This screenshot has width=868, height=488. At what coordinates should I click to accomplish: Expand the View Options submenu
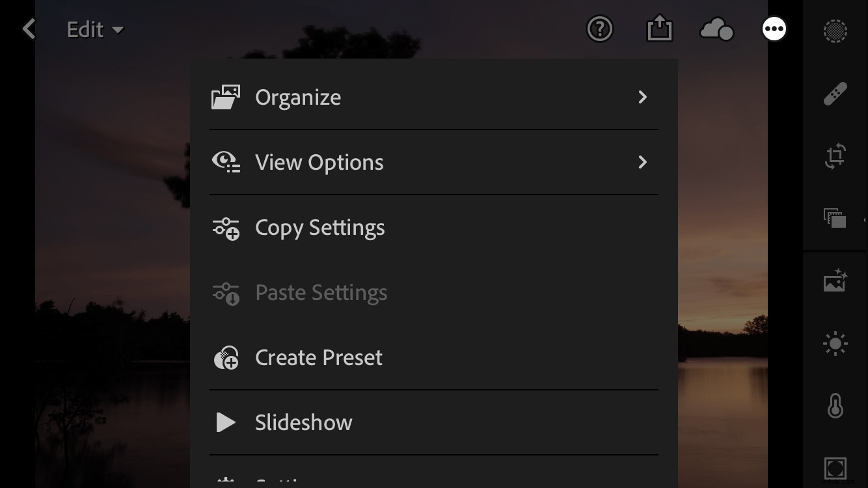click(433, 162)
